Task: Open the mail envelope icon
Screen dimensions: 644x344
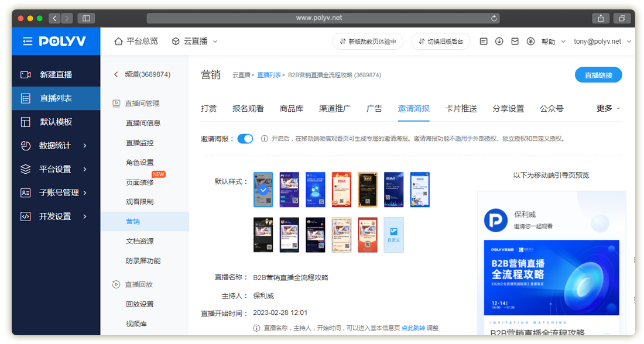Action: (x=515, y=42)
